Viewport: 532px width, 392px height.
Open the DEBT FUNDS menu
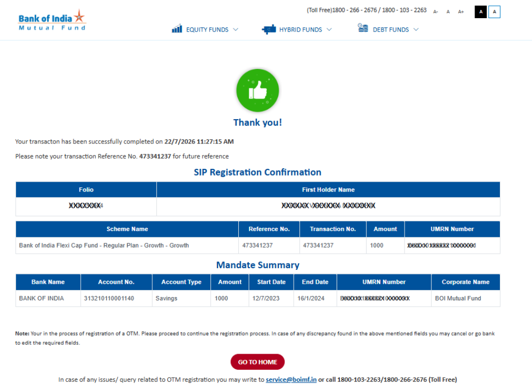pos(391,30)
